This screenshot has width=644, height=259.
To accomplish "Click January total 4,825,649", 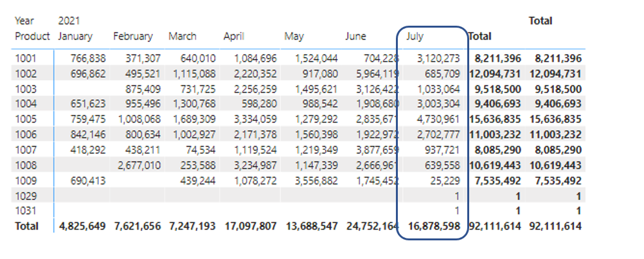I will click(x=82, y=226).
